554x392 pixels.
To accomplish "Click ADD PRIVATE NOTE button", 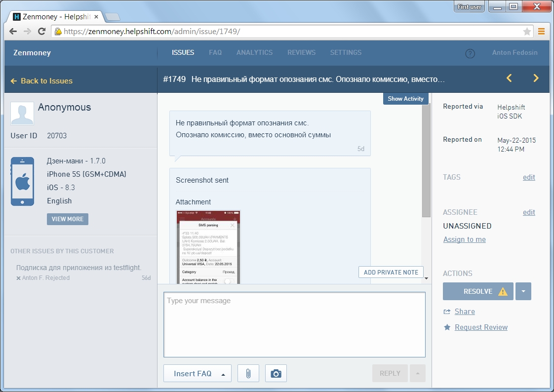I will [x=391, y=273].
